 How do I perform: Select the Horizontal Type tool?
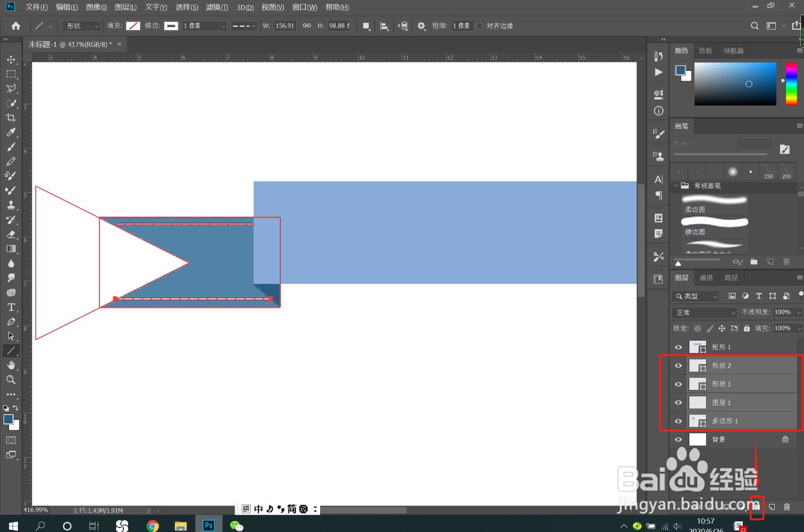11,307
